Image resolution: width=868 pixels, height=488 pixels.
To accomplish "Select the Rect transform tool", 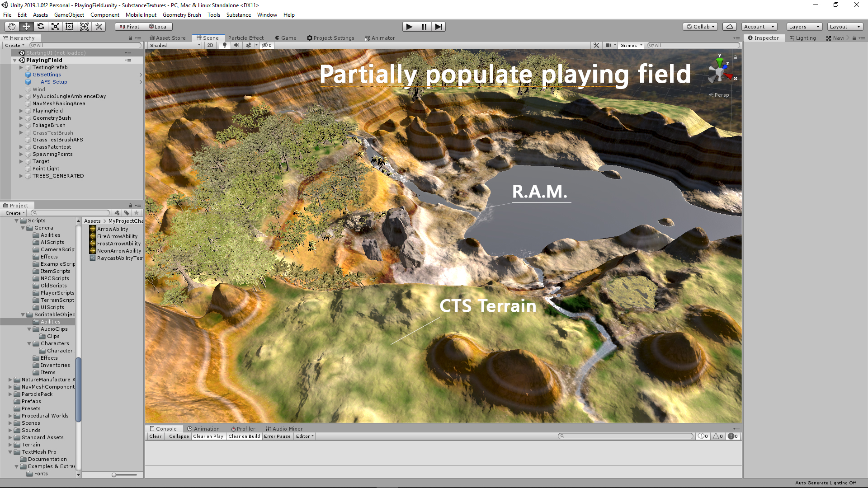I will tap(70, 27).
